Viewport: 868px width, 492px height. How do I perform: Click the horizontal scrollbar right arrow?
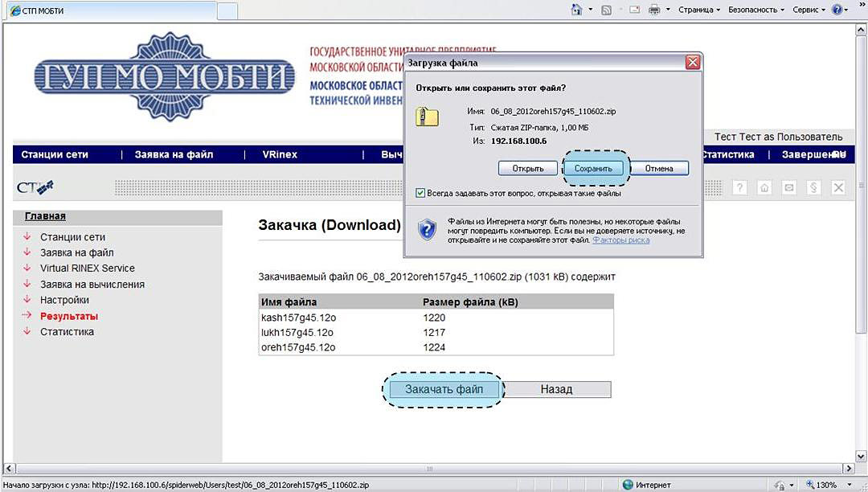[850, 468]
